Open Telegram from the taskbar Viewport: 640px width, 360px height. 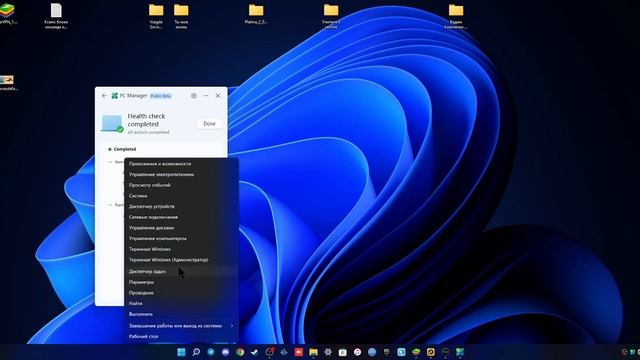click(x=211, y=352)
